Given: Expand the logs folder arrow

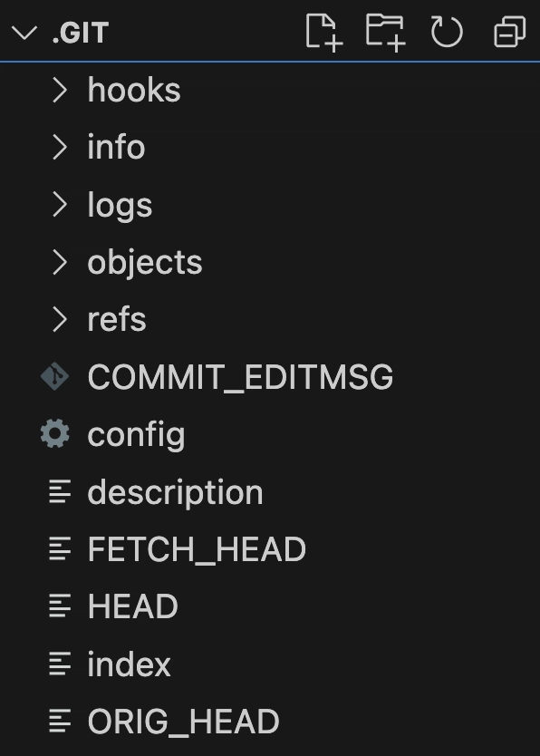Looking at the screenshot, I should click(59, 205).
